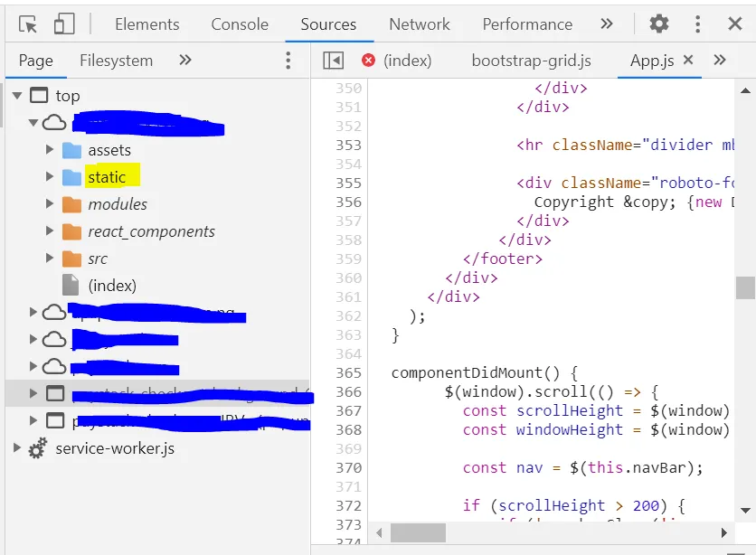
Task: Expand the assets folder arrow
Action: click(49, 149)
